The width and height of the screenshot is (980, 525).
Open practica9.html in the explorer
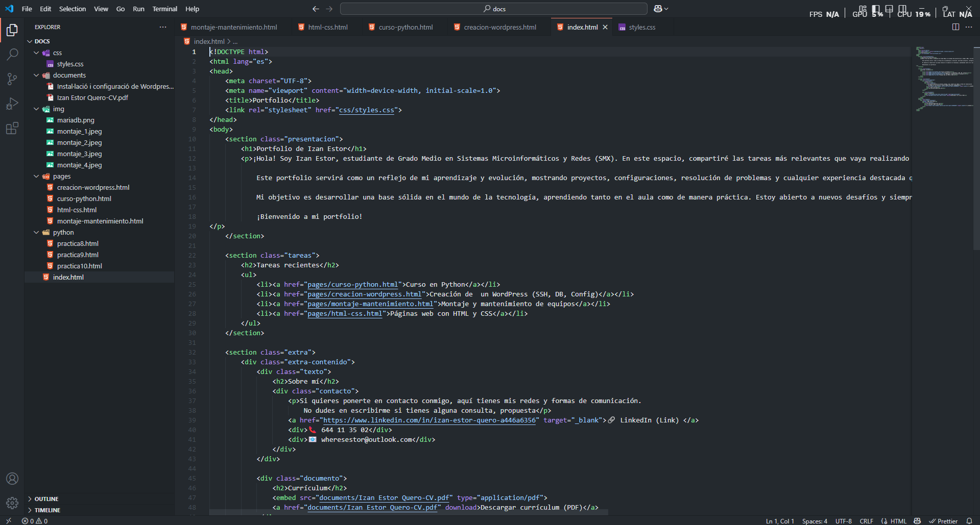tap(78, 255)
